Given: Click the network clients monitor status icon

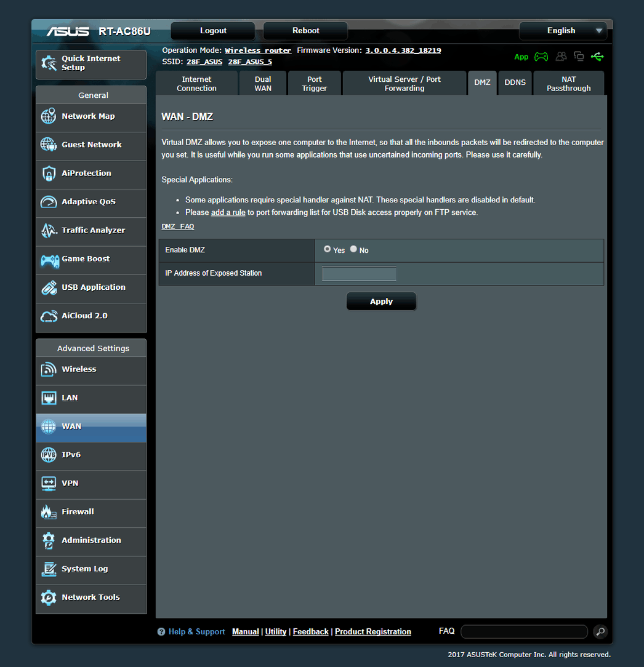Looking at the screenshot, I should (x=579, y=56).
